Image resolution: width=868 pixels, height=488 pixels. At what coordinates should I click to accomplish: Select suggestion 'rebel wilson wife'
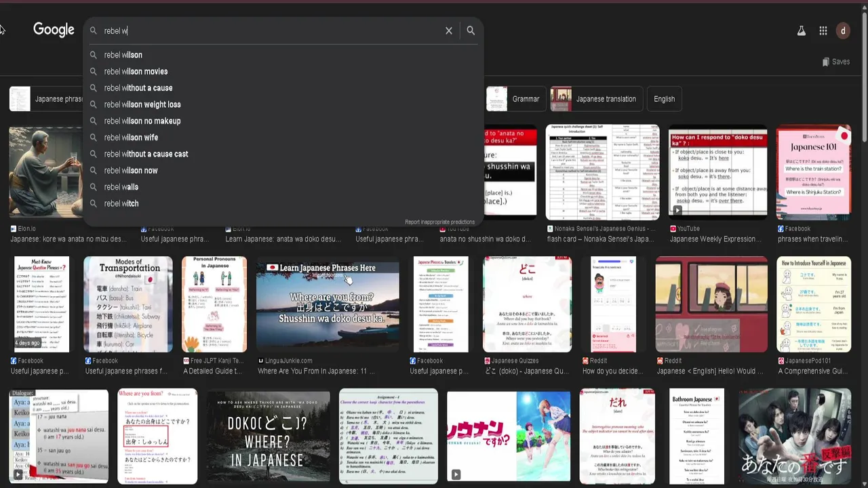[x=283, y=138]
